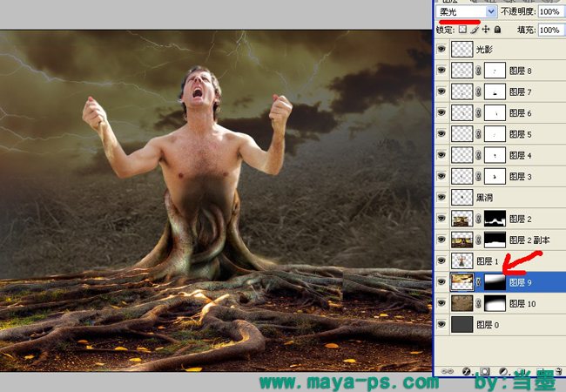566x392 pixels.
Task: Select 光影 layer thumbnail
Action: pos(462,50)
